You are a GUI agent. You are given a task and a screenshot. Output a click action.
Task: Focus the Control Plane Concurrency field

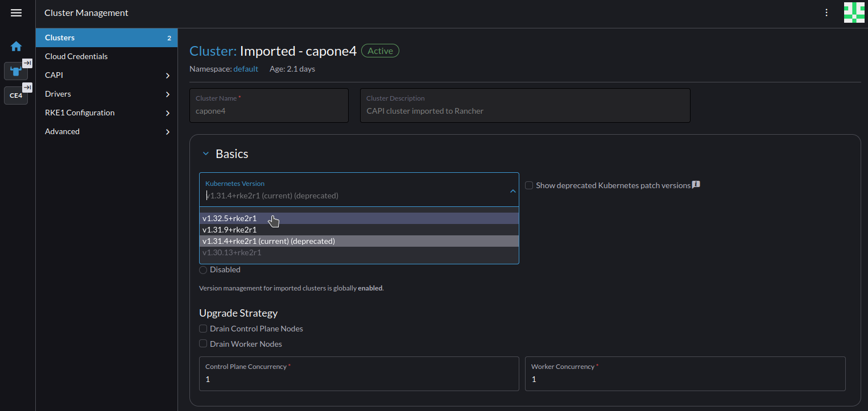[x=359, y=373]
